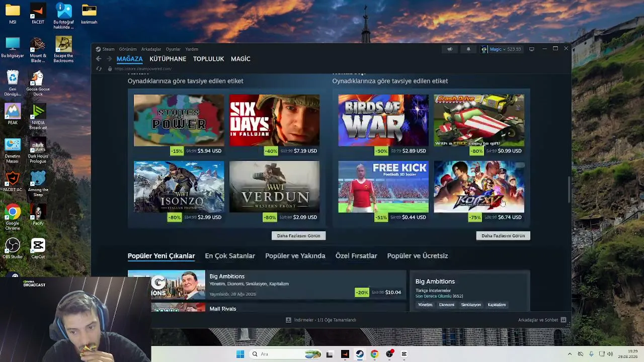The height and width of the screenshot is (362, 644).
Task: Click the Steam downloads icon in footer
Action: pyautogui.click(x=288, y=320)
